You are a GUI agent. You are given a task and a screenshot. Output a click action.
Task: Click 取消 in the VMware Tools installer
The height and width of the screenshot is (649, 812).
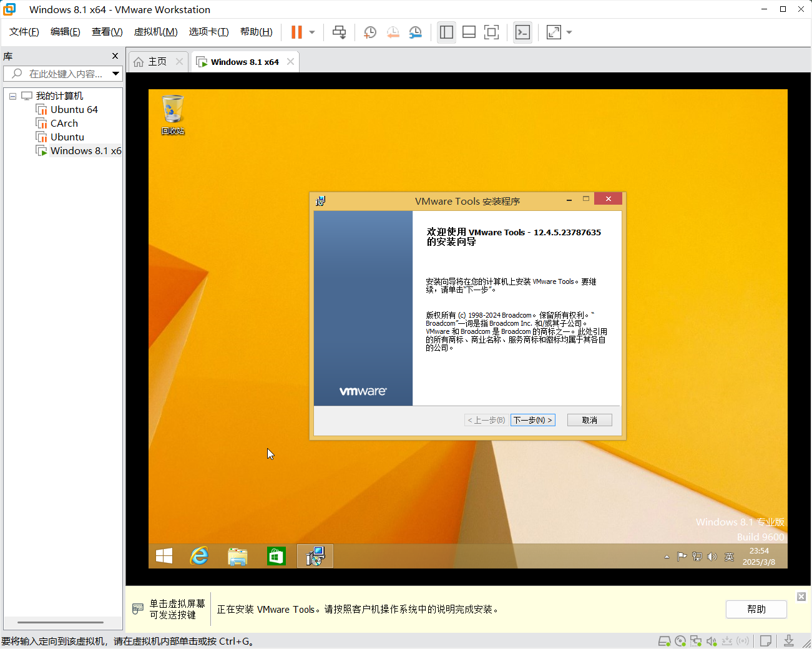tap(590, 420)
